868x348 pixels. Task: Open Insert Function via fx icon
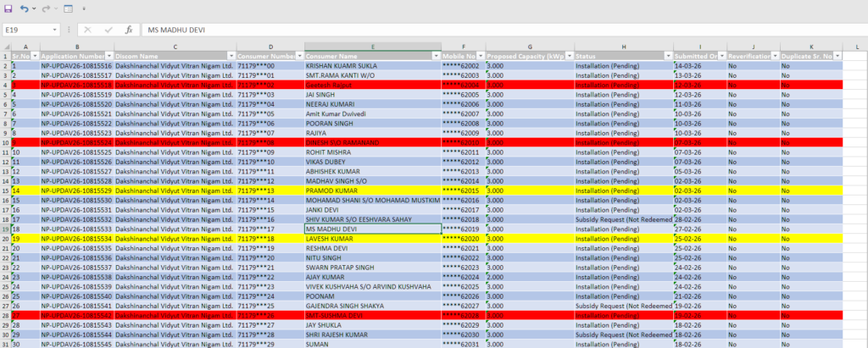pos(129,30)
